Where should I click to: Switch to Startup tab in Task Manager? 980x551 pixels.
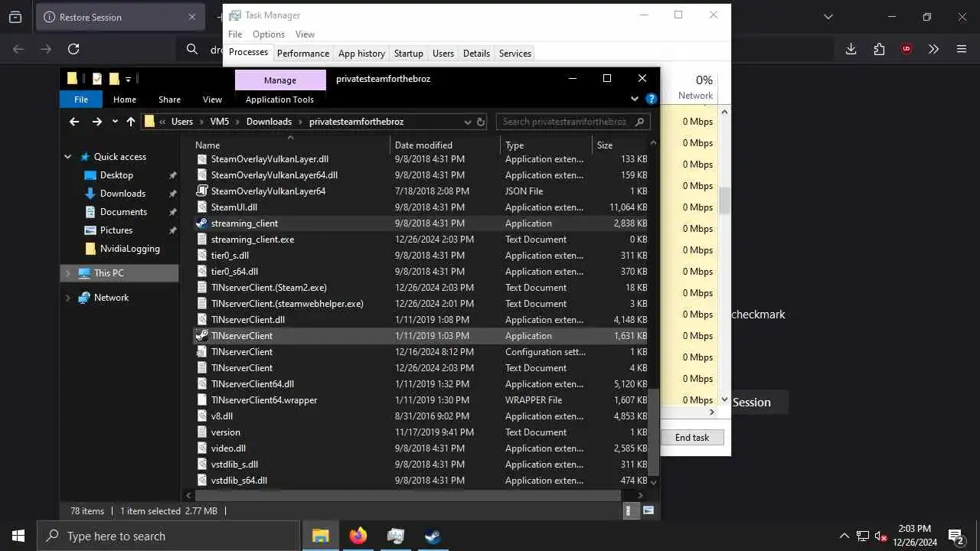coord(408,54)
